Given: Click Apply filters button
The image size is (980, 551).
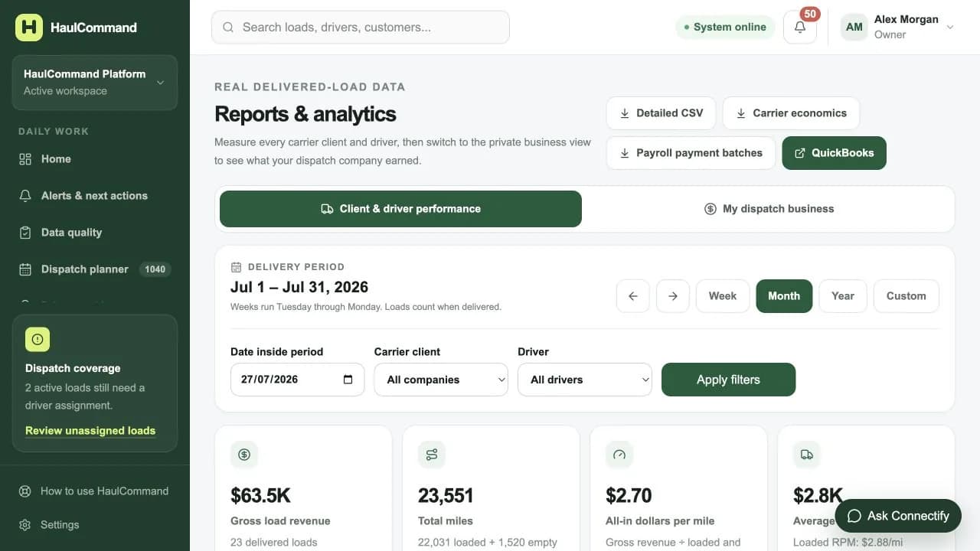Looking at the screenshot, I should click(x=728, y=380).
